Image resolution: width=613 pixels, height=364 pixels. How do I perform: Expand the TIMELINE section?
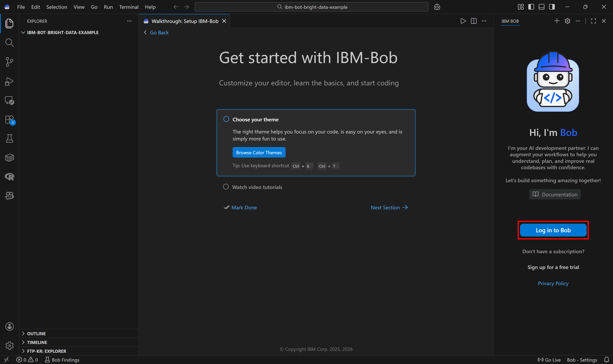click(79, 342)
